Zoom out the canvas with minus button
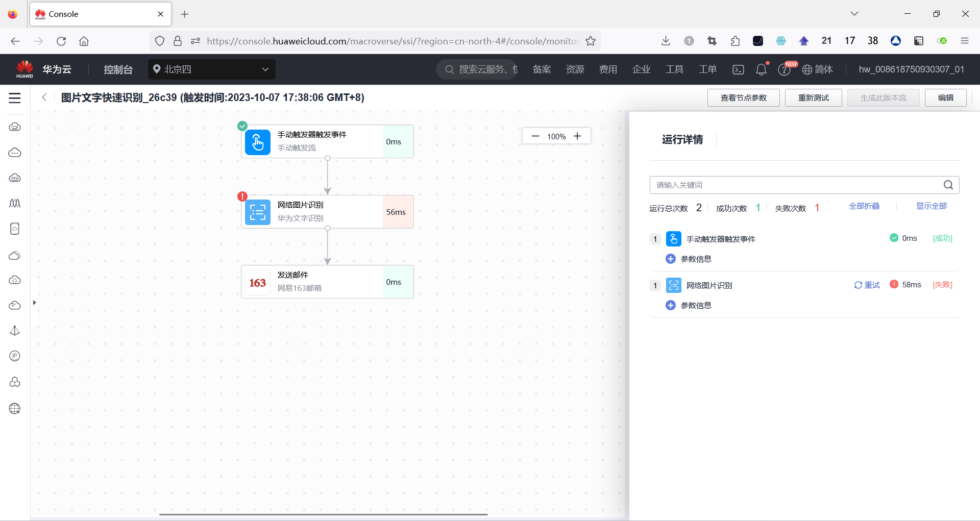Viewport: 980px width, 521px height. coord(535,136)
